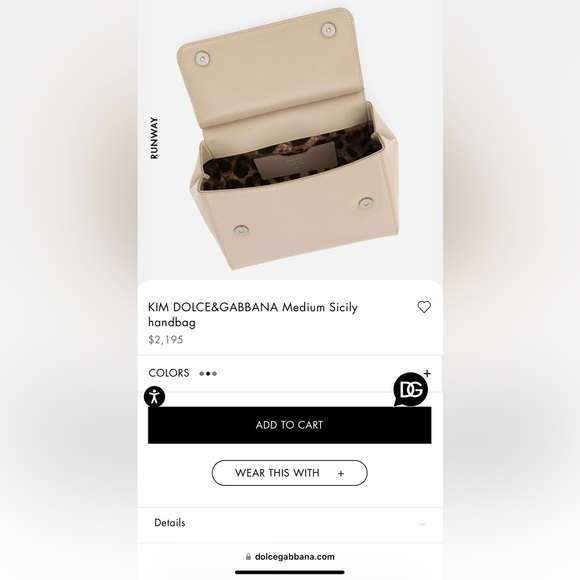The image size is (580, 580).
Task: Click the plus sign in Wear This With
Action: [x=341, y=473]
